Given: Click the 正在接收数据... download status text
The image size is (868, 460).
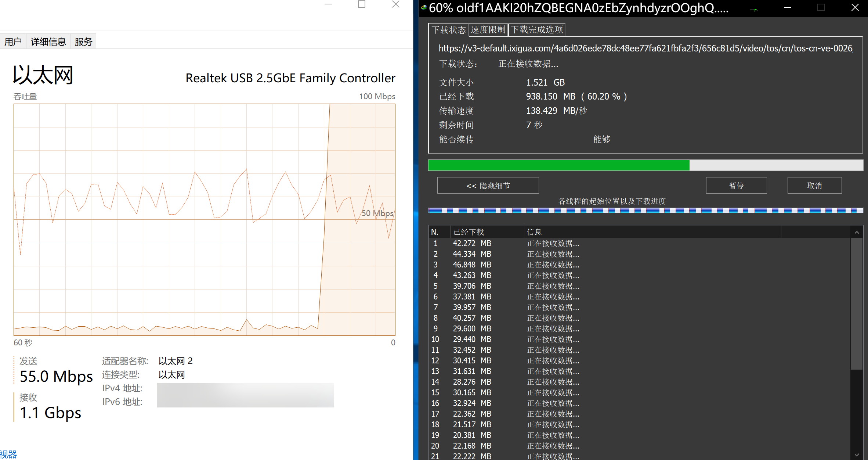Looking at the screenshot, I should pos(528,64).
